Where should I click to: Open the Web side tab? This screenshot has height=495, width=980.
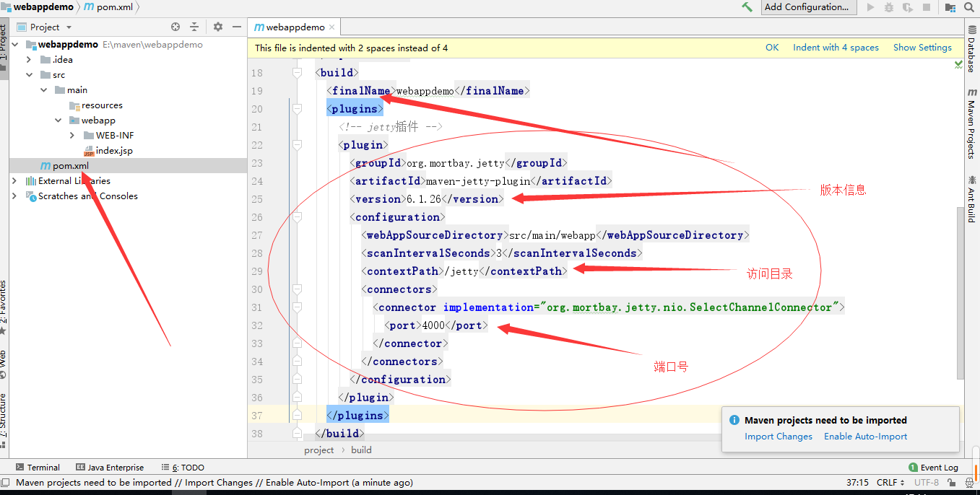(4, 364)
